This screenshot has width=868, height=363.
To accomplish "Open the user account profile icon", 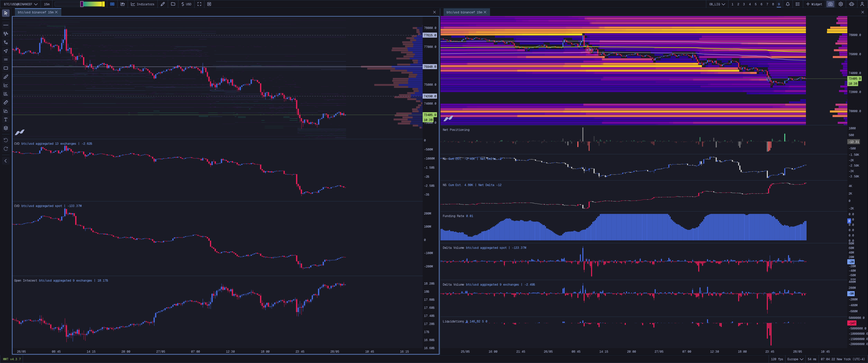I will [x=862, y=4].
